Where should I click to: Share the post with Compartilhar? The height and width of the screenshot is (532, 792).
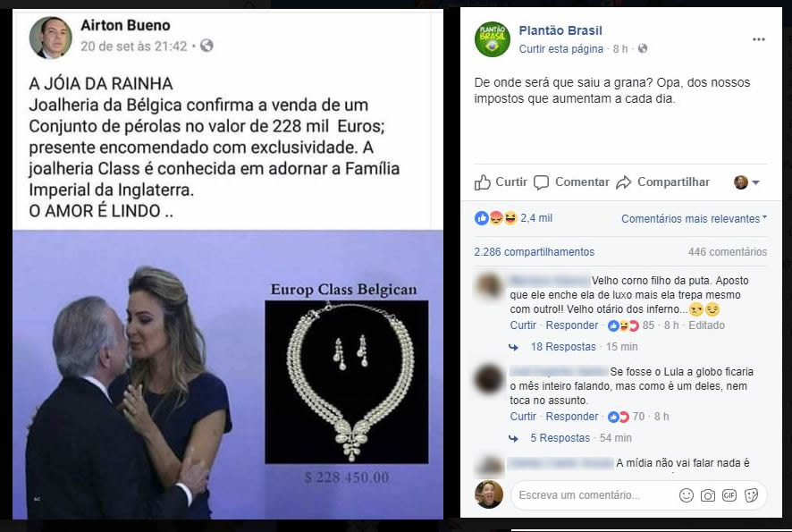coord(662,182)
